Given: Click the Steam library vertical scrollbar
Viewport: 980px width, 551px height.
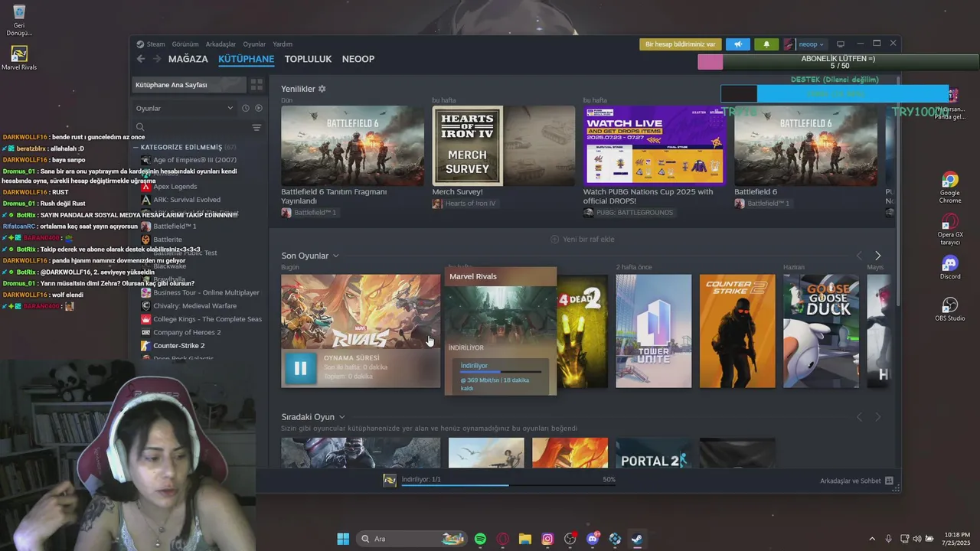Looking at the screenshot, I should point(897,191).
